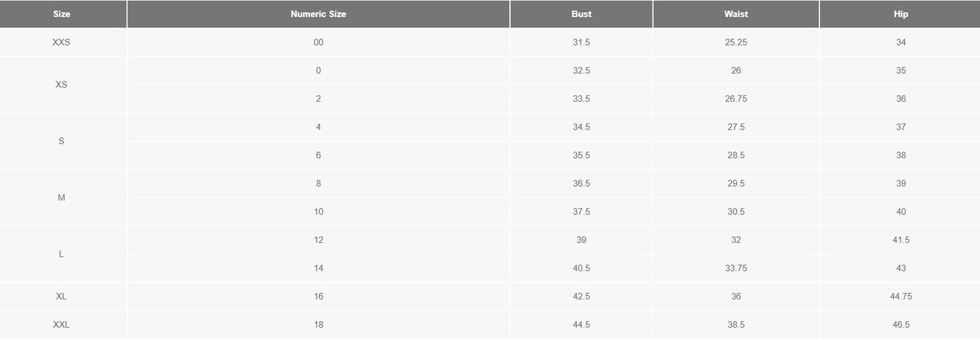Click the 44.5 bust measurement

[581, 325]
